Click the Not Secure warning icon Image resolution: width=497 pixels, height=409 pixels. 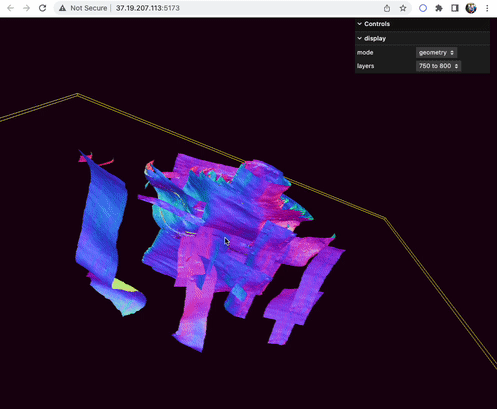(x=62, y=8)
